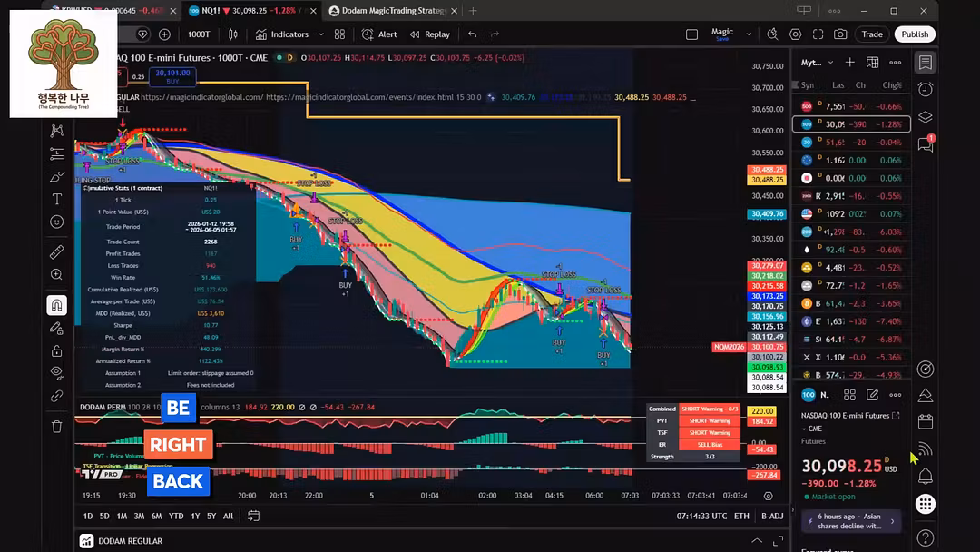Open the Trade panel
The image size is (980, 552).
[872, 34]
